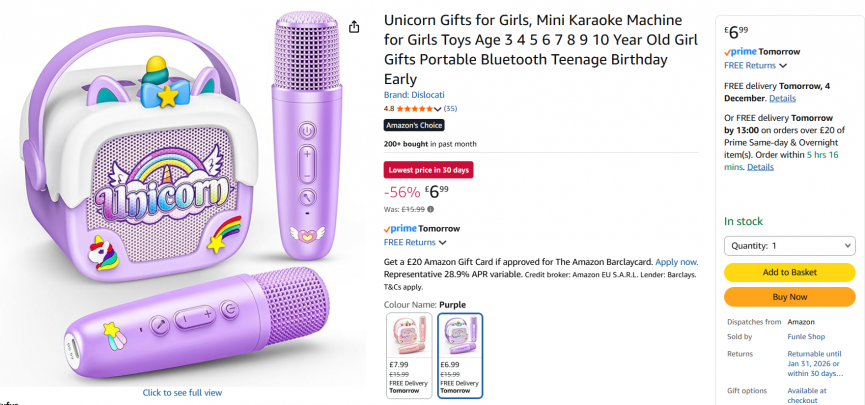
Task: Open the ratings dropdown arrow beside the stars
Action: (439, 108)
